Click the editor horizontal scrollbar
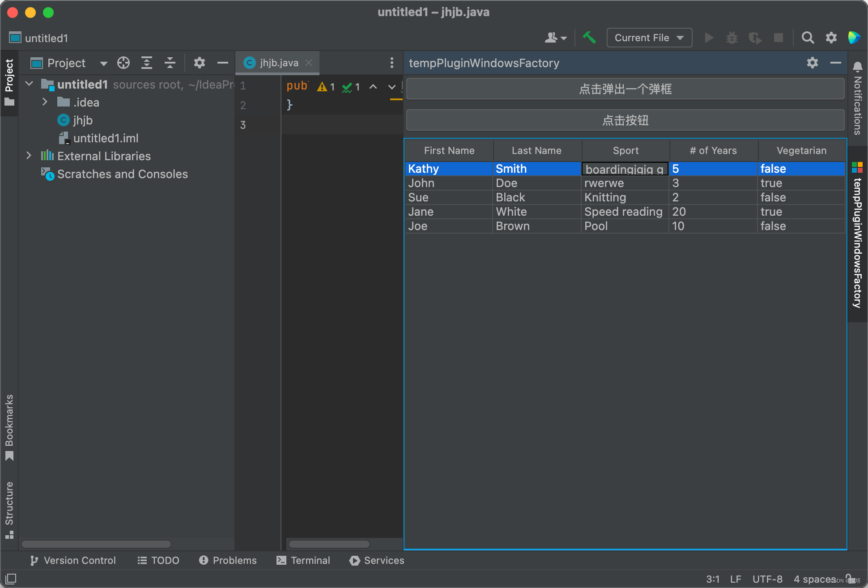This screenshot has height=588, width=868. (x=329, y=544)
